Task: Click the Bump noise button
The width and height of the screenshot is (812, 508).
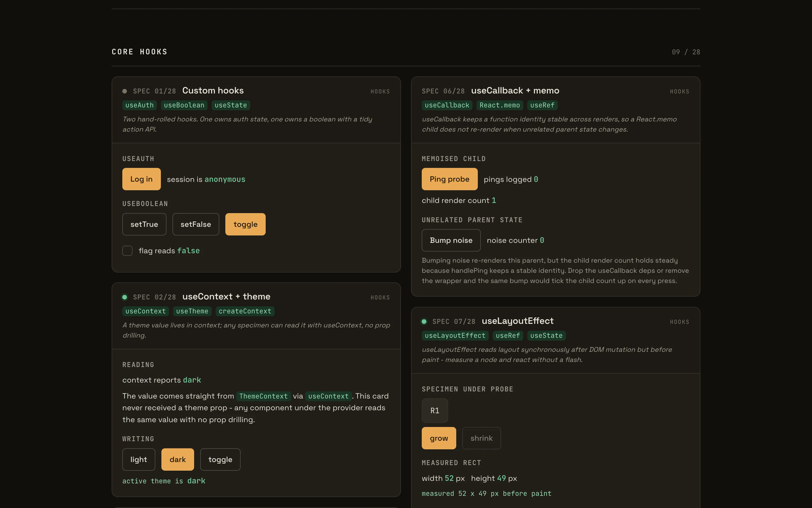Action: [451, 240]
